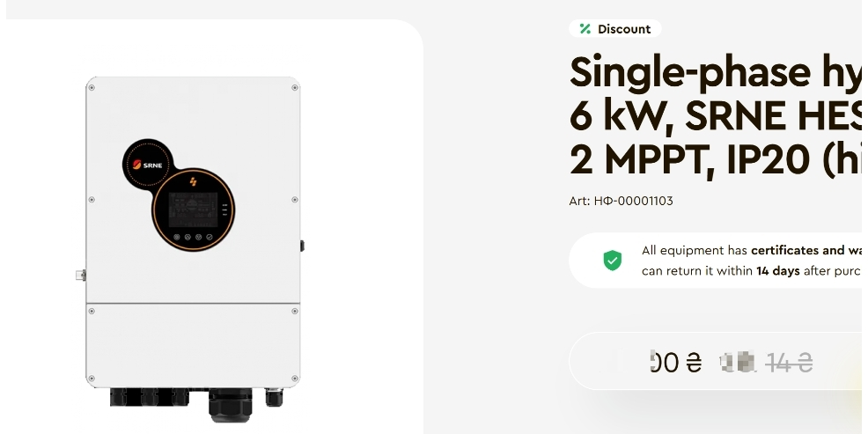Click the confirm checkmark button on inverter panel

coord(210,237)
